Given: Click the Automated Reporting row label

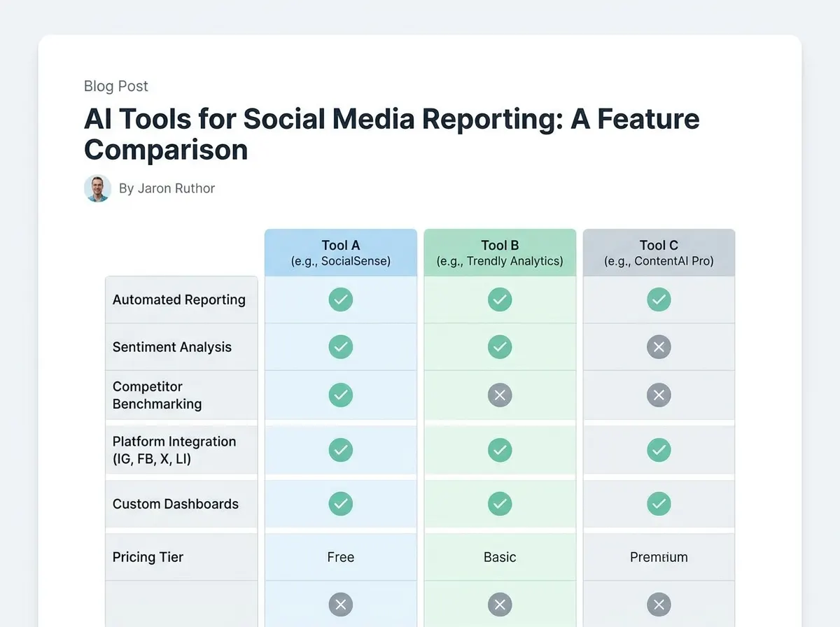Looking at the screenshot, I should point(179,300).
